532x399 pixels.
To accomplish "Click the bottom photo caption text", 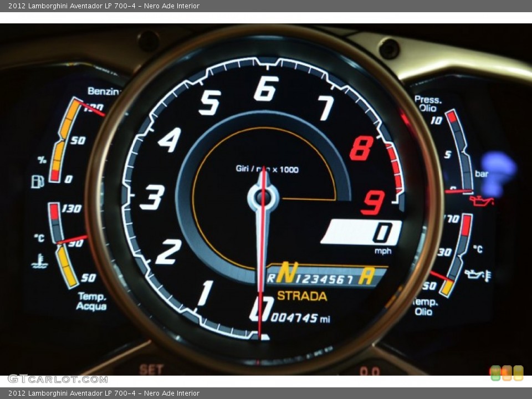I will [x=104, y=393].
